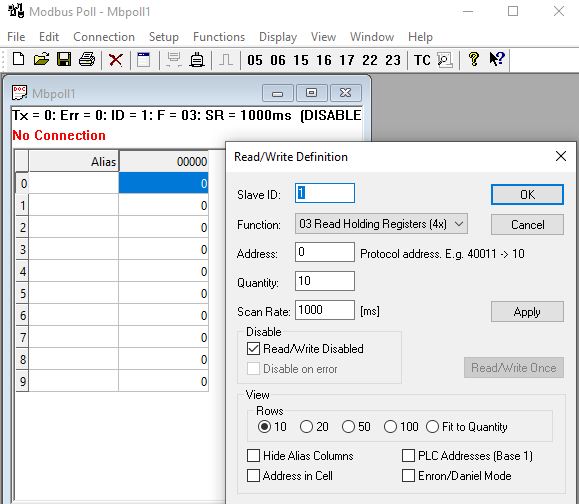Click the Apply button
Viewport: 579px width, 504px height.
tap(527, 312)
